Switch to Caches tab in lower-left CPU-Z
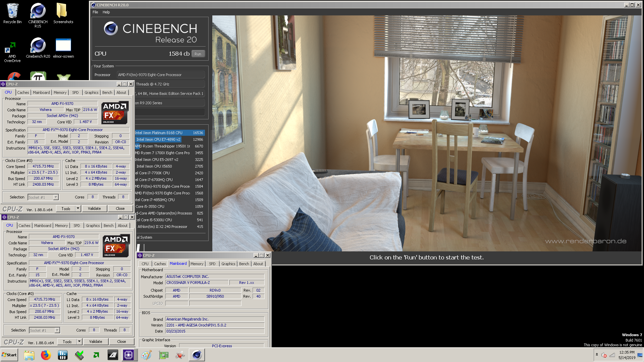Viewport: 644px width, 362px height. tap(24, 226)
